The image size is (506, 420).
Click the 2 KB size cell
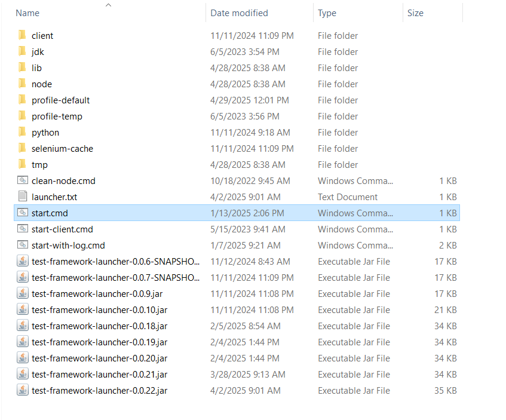point(448,246)
